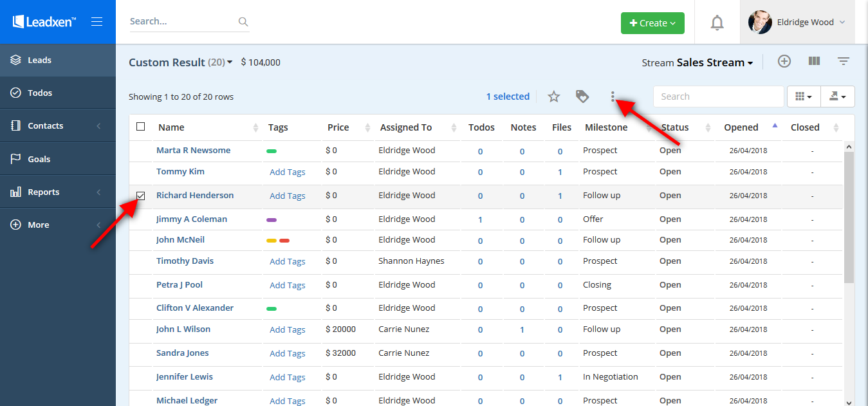Open John L Wilson notes count 1
The width and height of the screenshot is (868, 406).
[x=522, y=330]
